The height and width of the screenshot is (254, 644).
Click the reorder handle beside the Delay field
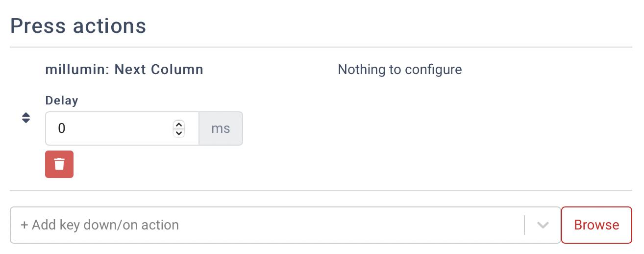(x=26, y=118)
